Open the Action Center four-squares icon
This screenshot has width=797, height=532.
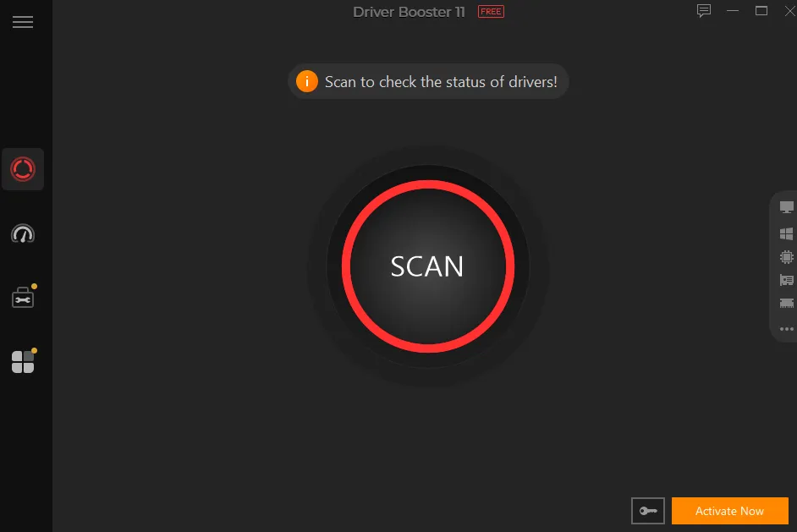pos(24,361)
